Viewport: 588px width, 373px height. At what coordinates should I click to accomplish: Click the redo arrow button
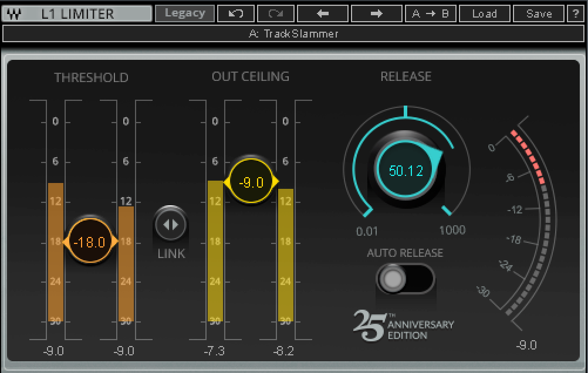pos(276,13)
